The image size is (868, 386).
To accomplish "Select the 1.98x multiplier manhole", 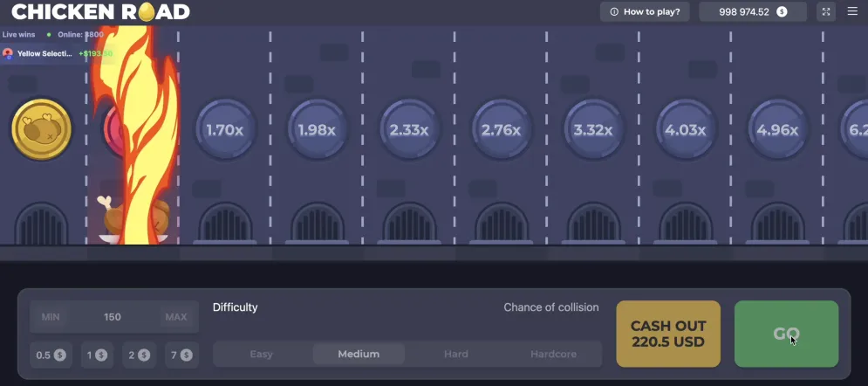I will pos(317,129).
